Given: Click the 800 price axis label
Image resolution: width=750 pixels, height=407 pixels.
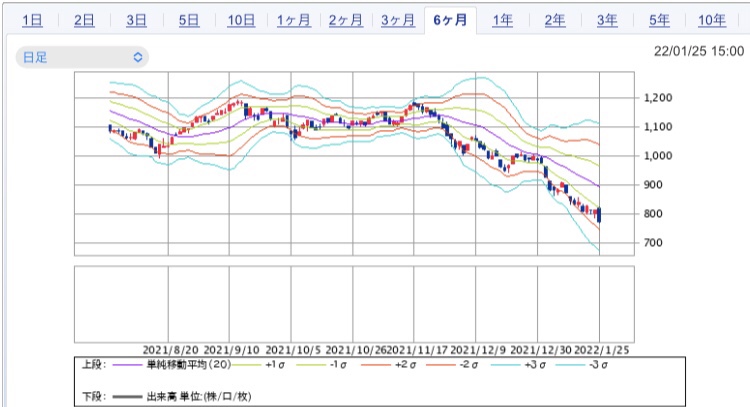Looking at the screenshot, I should [x=653, y=214].
